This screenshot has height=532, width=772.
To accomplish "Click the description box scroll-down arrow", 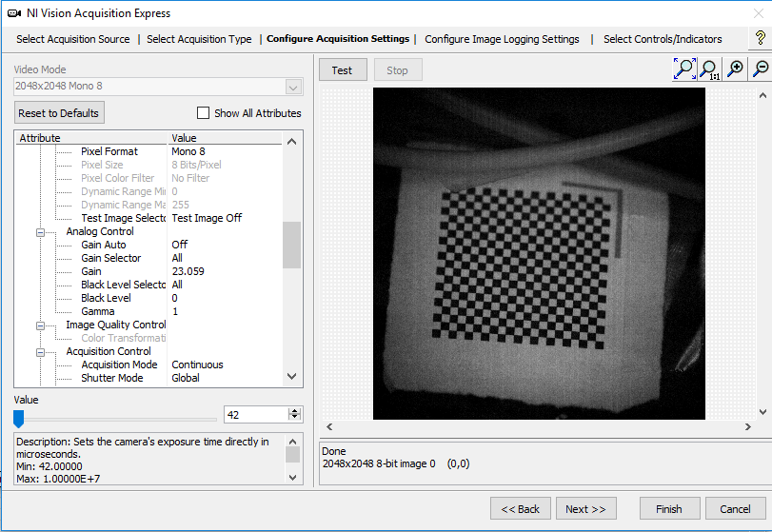I will coord(292,478).
